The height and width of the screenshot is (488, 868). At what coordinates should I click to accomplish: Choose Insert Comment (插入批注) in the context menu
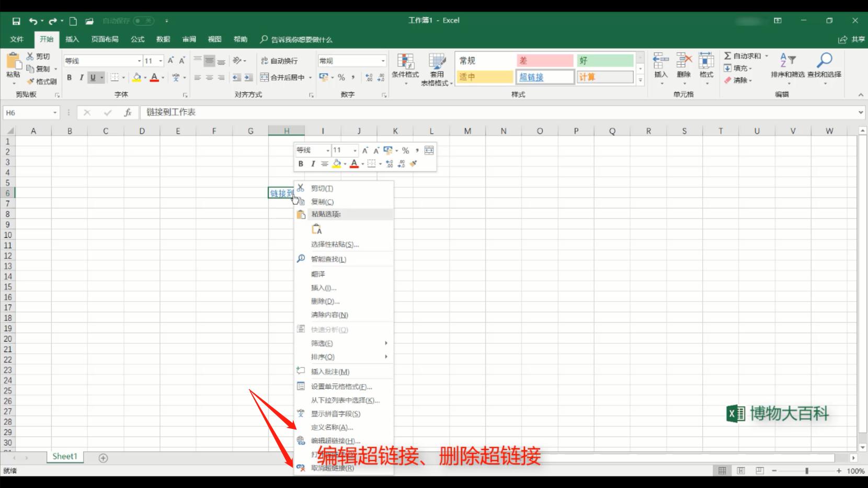point(344,371)
